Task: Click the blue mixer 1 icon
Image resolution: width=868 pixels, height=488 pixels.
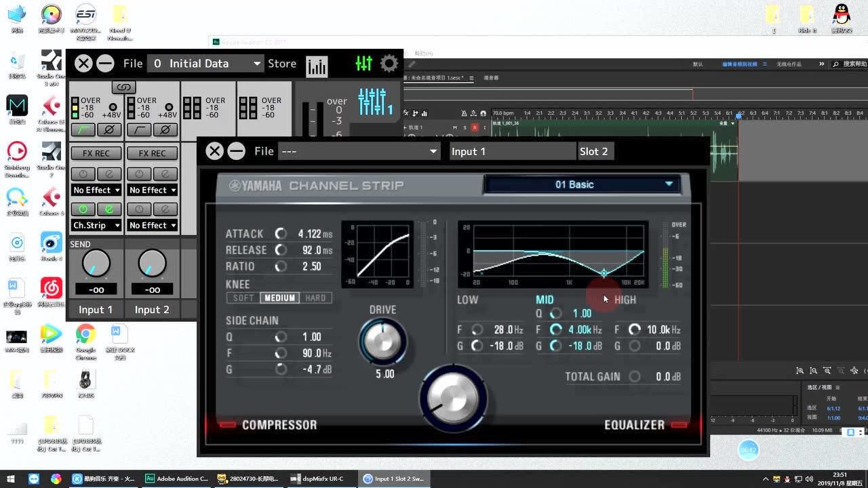Action: click(x=376, y=102)
